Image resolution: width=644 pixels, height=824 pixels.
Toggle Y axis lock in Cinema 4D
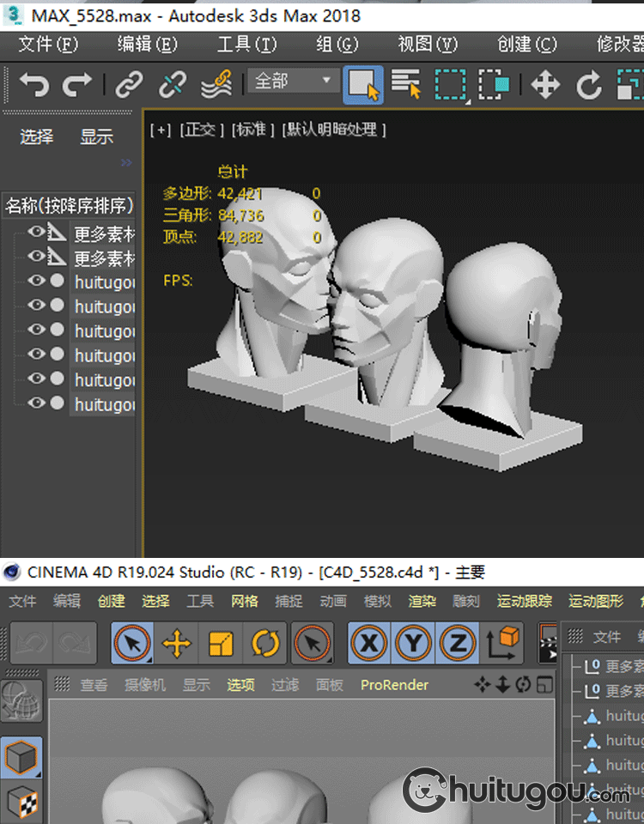[413, 643]
